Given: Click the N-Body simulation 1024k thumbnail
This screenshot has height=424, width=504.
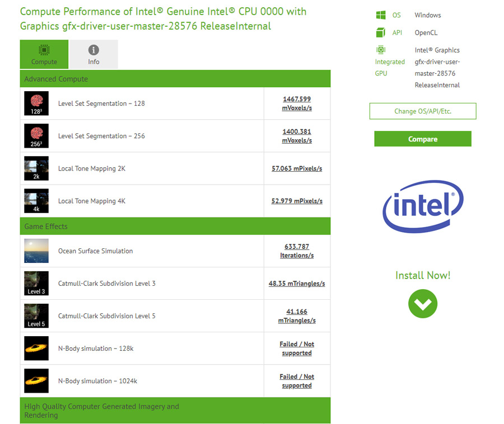Looking at the screenshot, I should click(x=36, y=381).
